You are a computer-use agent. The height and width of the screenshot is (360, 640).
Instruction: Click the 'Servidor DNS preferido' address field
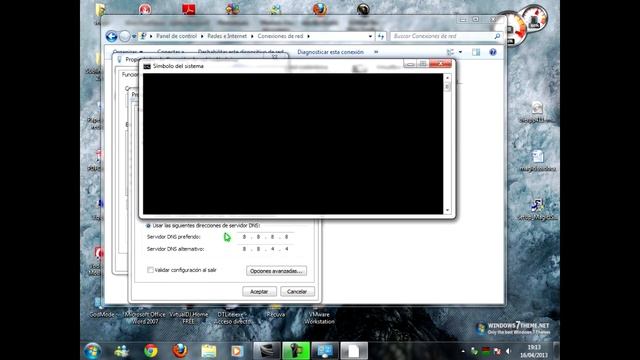(265, 237)
